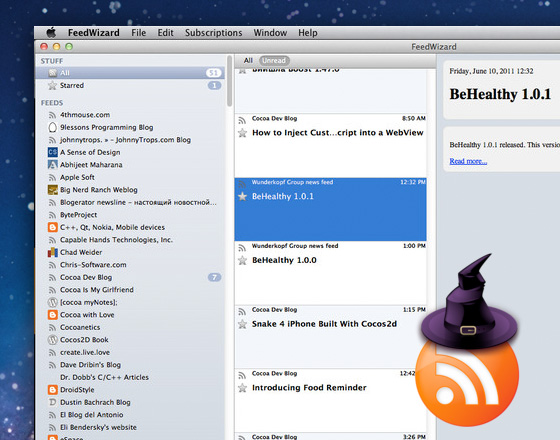This screenshot has width=560, height=440.
Task: Click the sidebar vertical scrollbar thumb
Action: pos(229,81)
